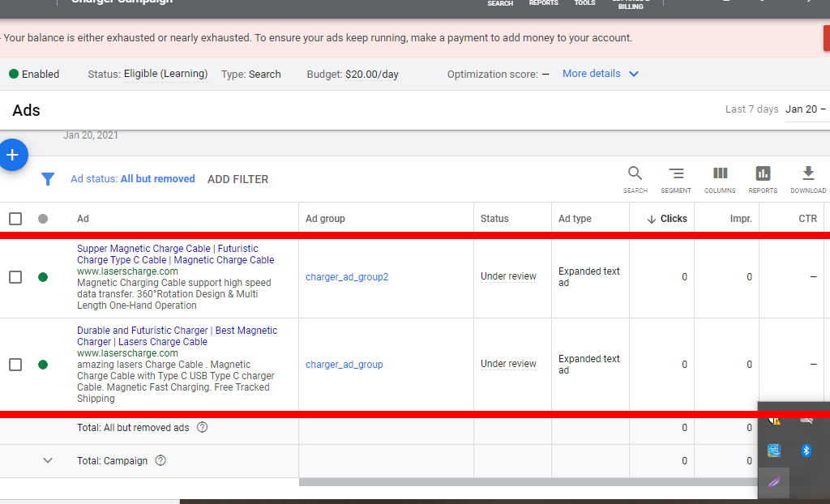The image size is (830, 504).
Task: Open Under review status for charger_ad_group row
Action: click(x=508, y=363)
